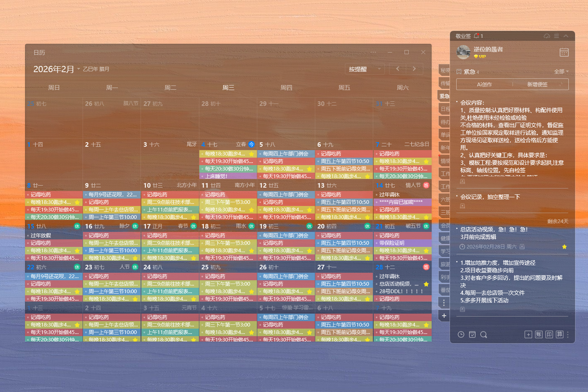This screenshot has height=392, width=588.
Task: Go to next month with right arrow
Action: click(x=414, y=69)
